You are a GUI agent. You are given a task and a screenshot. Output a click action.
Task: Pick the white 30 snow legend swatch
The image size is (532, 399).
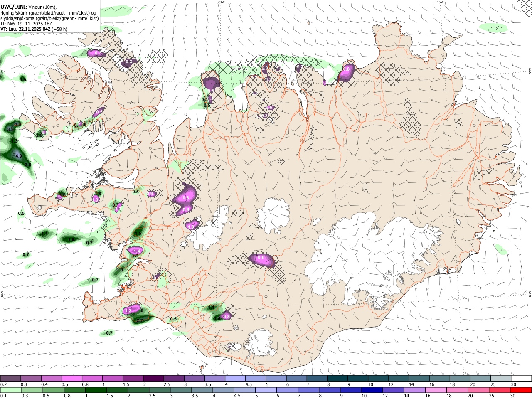click(522, 379)
